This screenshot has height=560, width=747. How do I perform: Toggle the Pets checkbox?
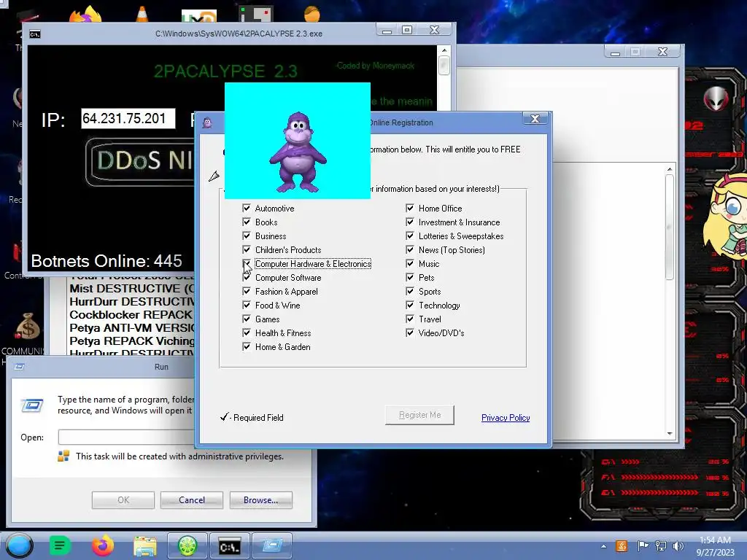410,277
